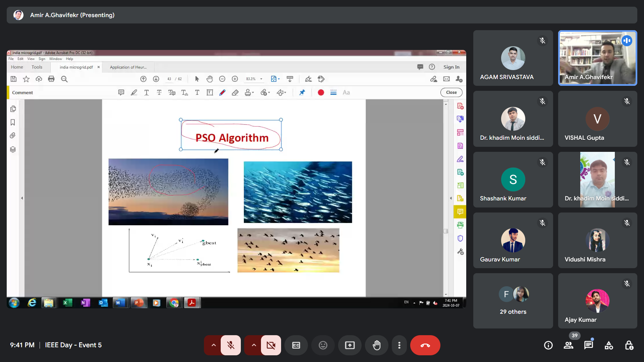Turn on camera in meeting controls
The height and width of the screenshot is (362, 644).
pos(271,345)
